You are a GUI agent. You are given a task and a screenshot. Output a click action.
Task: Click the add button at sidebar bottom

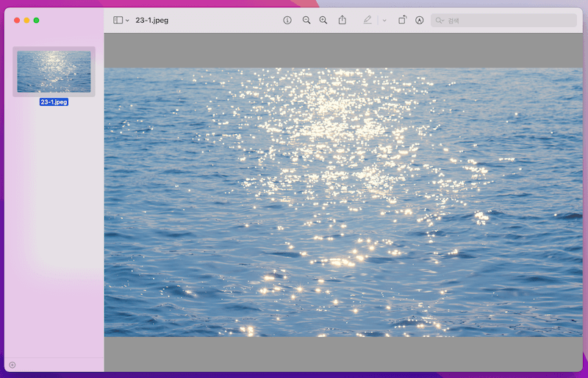(x=12, y=365)
